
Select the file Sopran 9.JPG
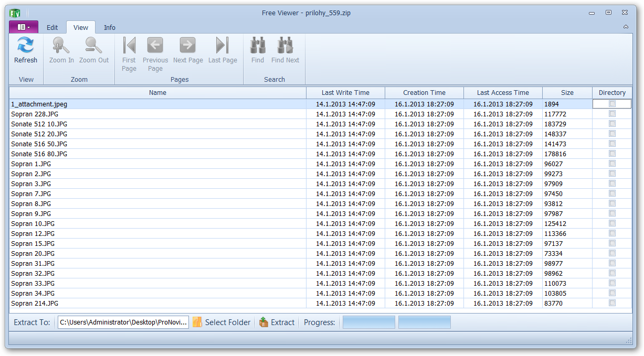point(31,214)
